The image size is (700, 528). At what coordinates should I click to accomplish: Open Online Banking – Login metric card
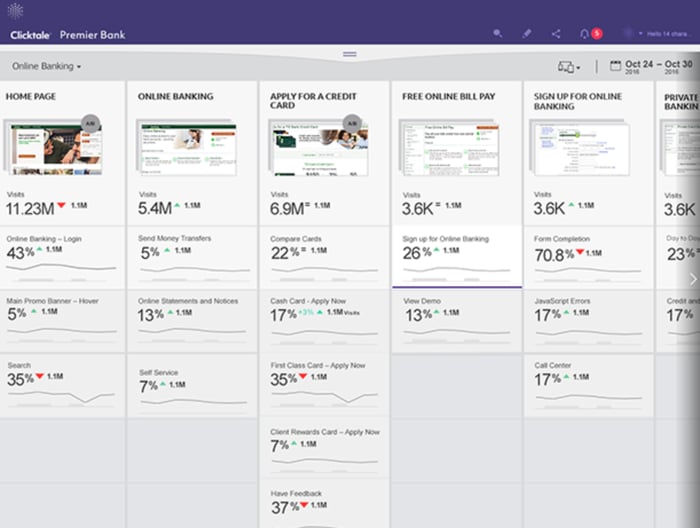click(x=62, y=256)
